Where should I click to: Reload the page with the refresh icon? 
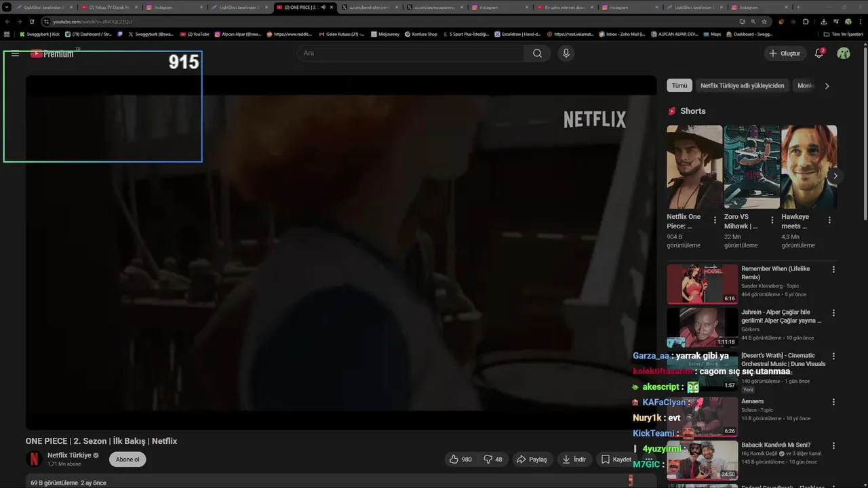[x=31, y=22]
